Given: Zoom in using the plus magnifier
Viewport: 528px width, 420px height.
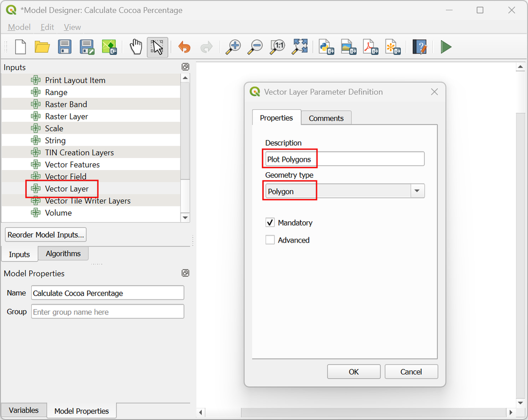Looking at the screenshot, I should [x=233, y=47].
